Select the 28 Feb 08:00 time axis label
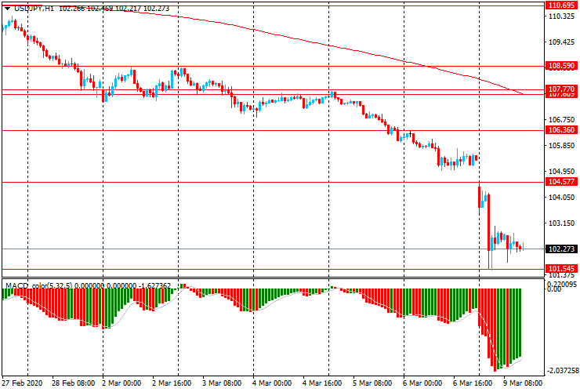Image resolution: width=580 pixels, height=392 pixels. pos(73,383)
